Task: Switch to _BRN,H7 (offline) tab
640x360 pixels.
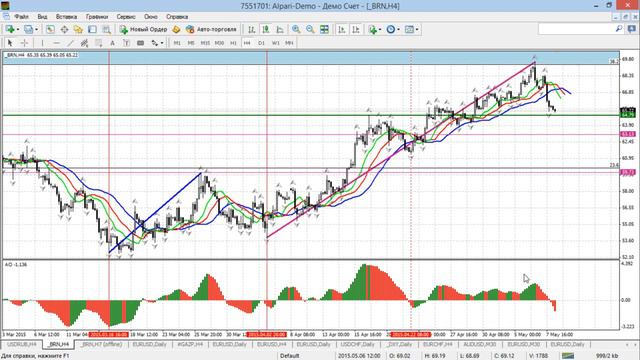Action: [x=101, y=345]
